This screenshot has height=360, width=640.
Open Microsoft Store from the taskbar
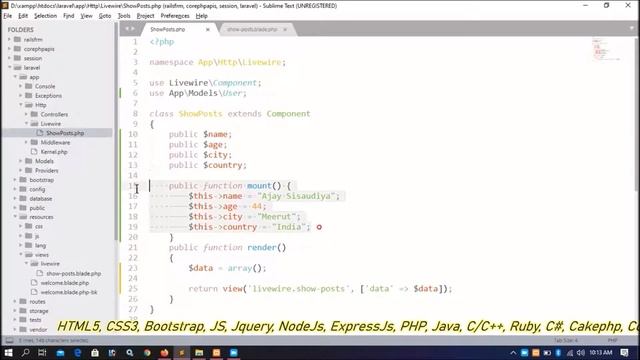(x=95, y=353)
